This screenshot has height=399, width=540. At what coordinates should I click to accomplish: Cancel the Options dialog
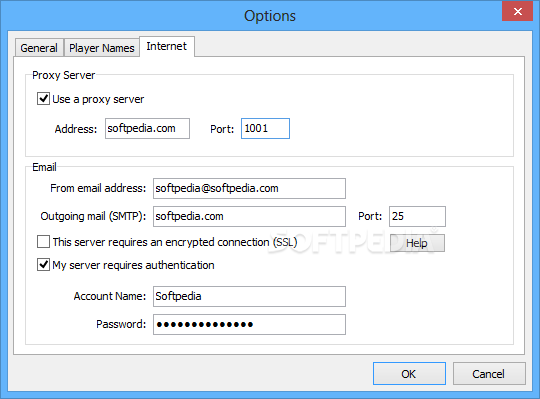tap(489, 374)
